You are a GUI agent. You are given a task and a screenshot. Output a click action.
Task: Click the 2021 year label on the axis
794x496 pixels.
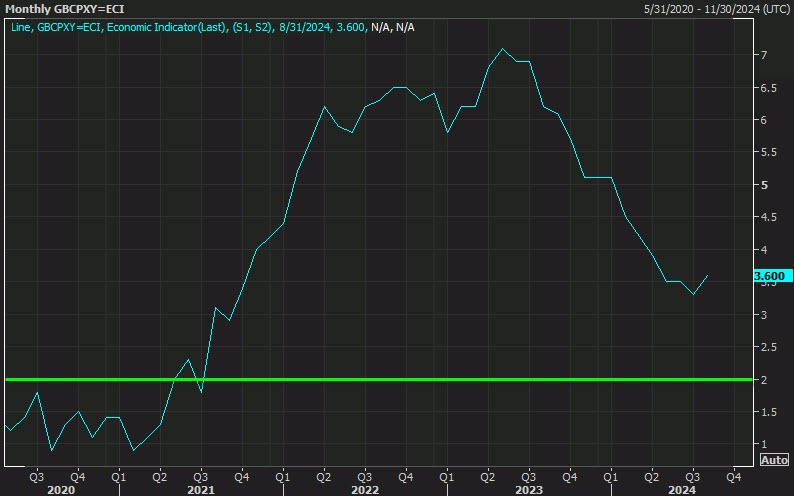(201, 490)
